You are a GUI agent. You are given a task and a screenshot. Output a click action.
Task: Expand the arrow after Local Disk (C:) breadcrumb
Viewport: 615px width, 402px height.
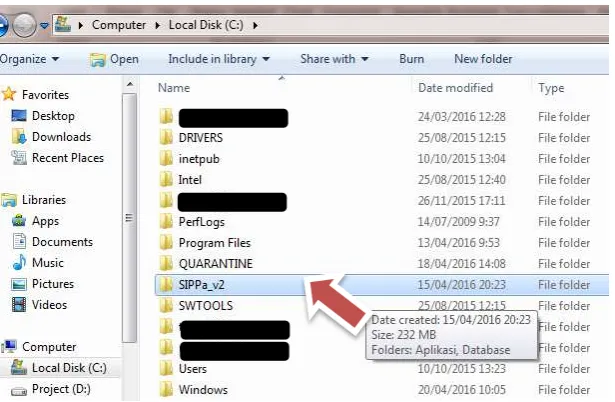255,25
